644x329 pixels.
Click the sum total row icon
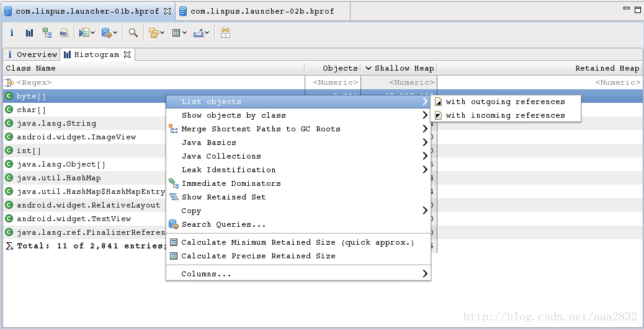(9, 246)
